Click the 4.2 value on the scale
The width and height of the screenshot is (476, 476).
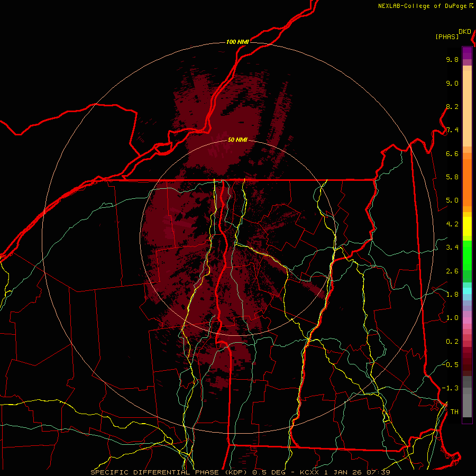(452, 224)
